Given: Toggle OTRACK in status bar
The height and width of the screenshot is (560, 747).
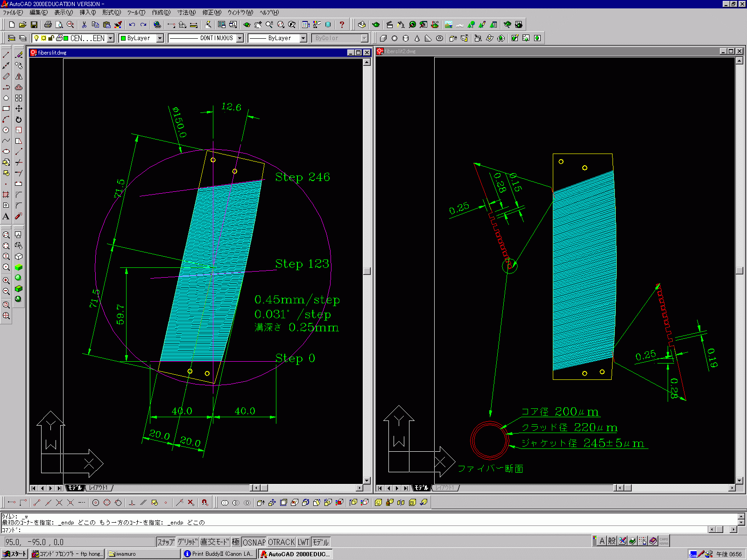Looking at the screenshot, I should (x=281, y=542).
